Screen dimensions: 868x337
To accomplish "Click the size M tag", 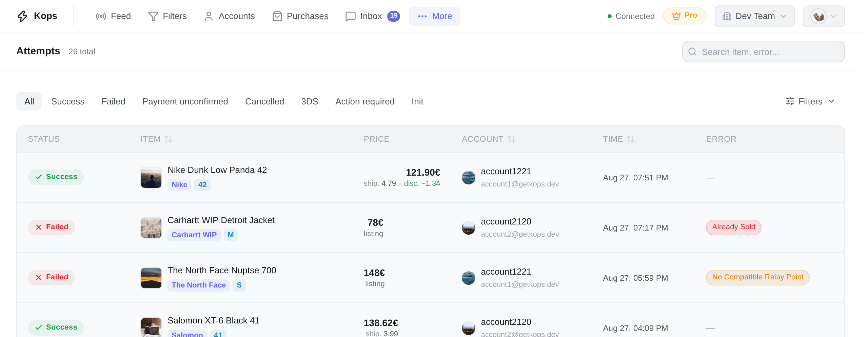I will pos(231,235).
